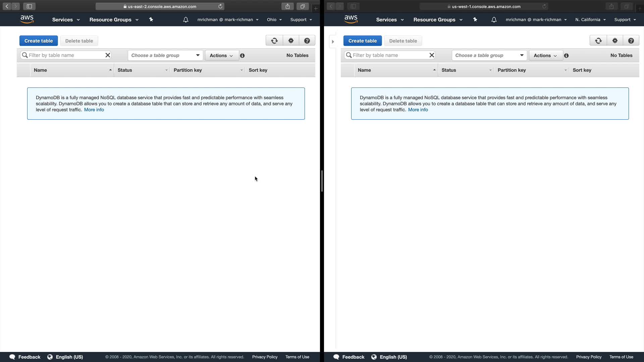Click info icon beside Actions in right pane
644x362 pixels.
point(566,56)
